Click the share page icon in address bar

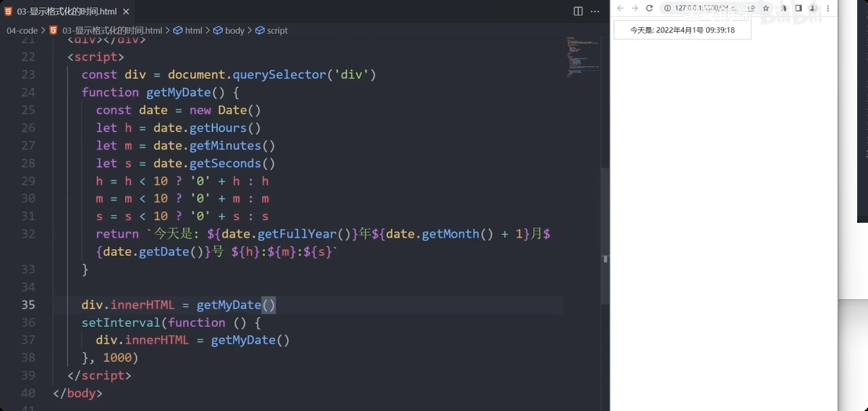click(x=752, y=8)
